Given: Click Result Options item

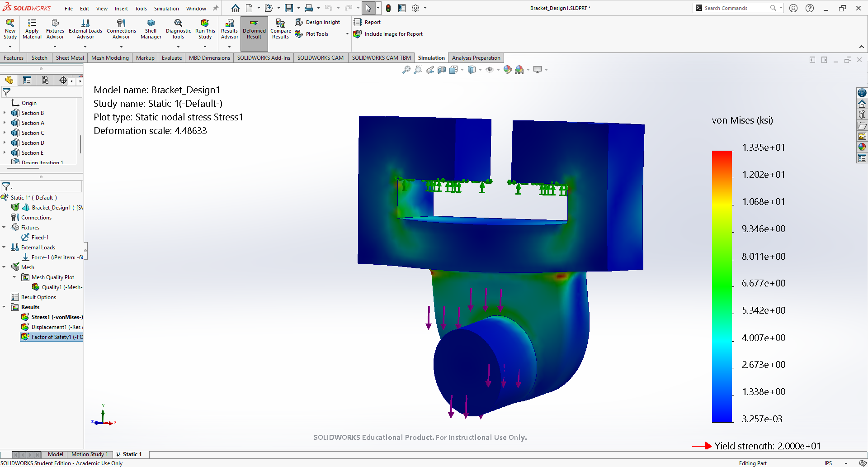Looking at the screenshot, I should [34, 297].
